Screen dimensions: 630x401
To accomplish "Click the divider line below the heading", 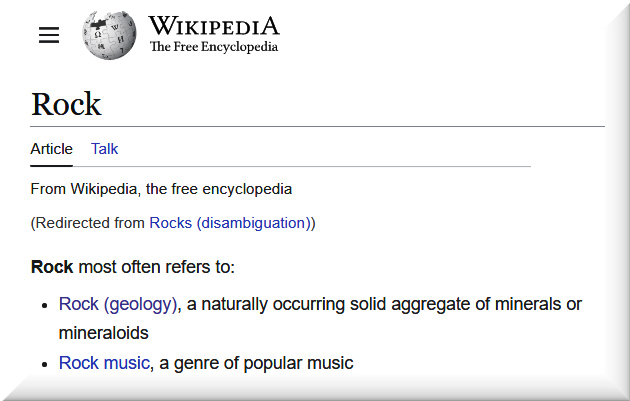I will (317, 127).
